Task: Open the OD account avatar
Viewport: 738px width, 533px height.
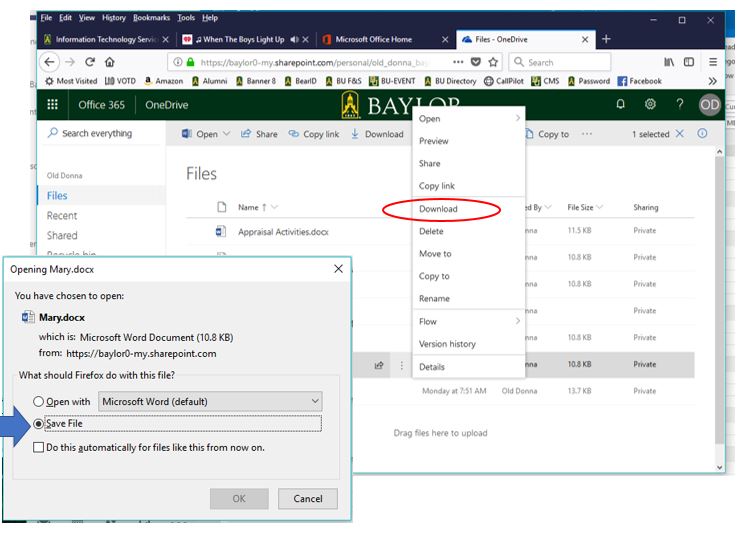Action: pos(709,105)
